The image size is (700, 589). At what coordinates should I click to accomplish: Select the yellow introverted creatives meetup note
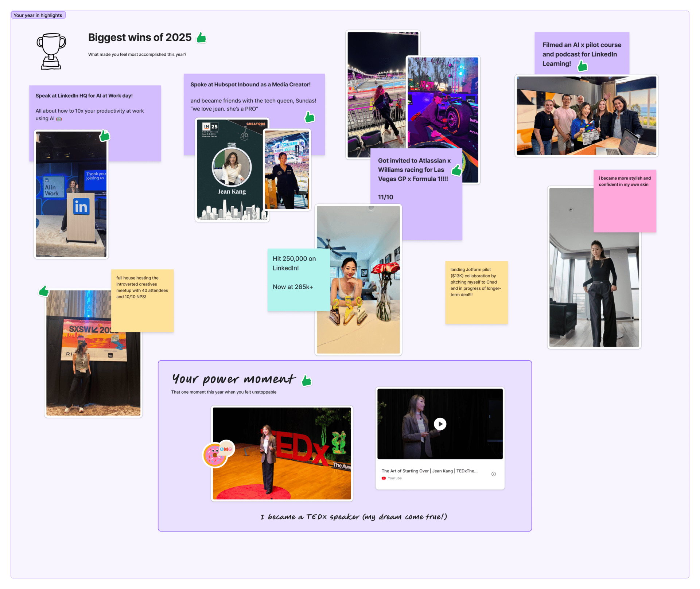(142, 310)
